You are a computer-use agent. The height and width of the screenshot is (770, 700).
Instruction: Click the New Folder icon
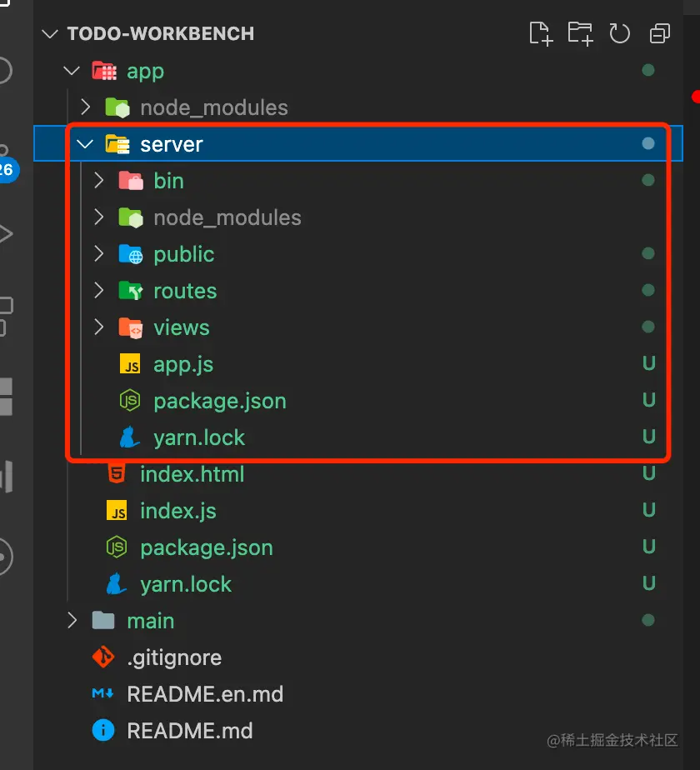tap(580, 33)
